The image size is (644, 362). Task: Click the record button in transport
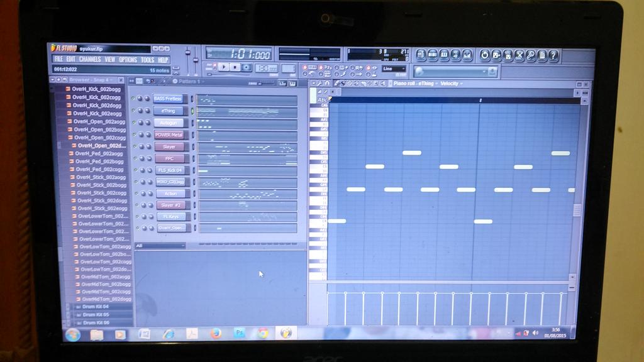click(x=247, y=67)
